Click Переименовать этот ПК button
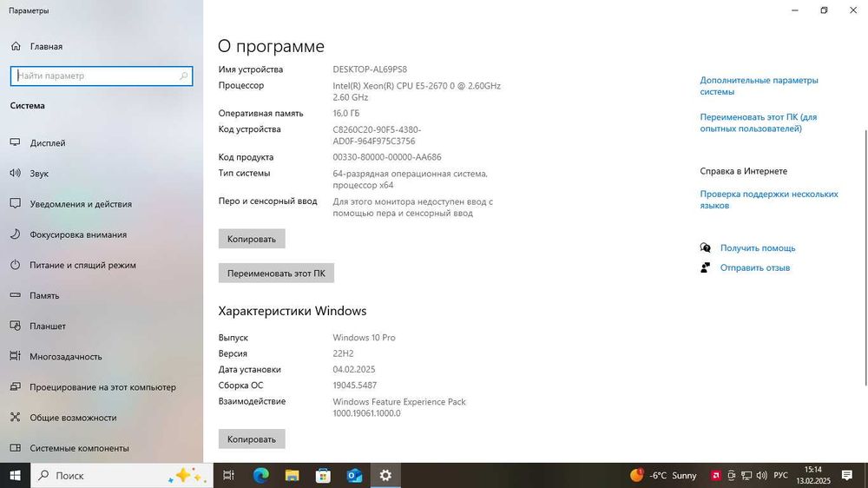 coord(276,273)
